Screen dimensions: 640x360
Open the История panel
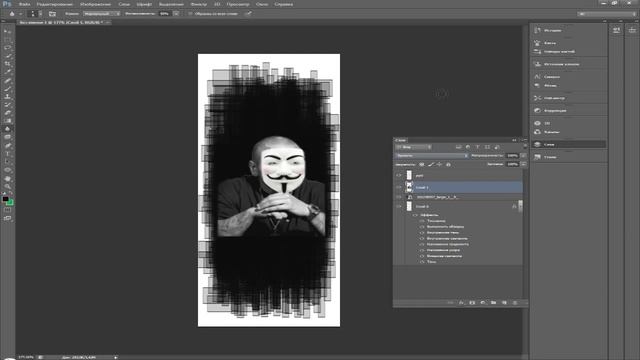pyautogui.click(x=552, y=30)
